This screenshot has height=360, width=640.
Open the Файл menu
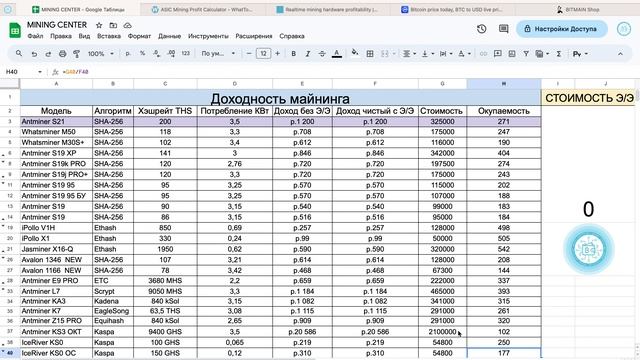35,36
